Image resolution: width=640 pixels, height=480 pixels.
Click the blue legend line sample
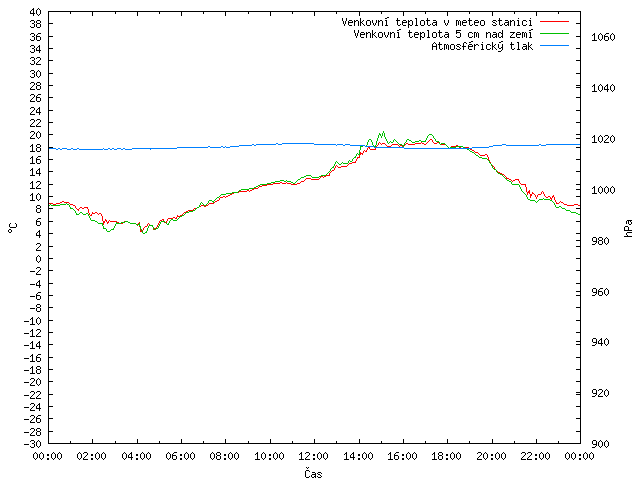click(554, 46)
